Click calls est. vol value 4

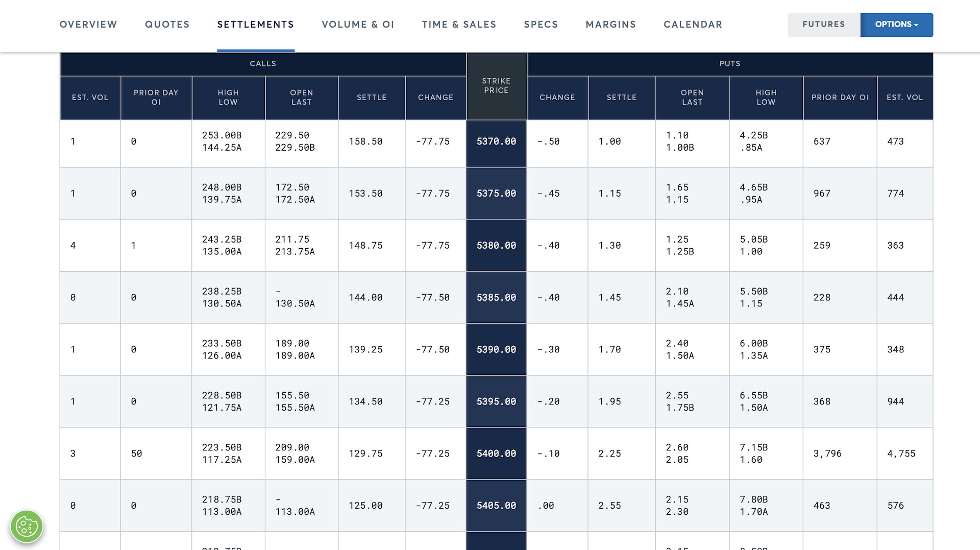click(73, 246)
